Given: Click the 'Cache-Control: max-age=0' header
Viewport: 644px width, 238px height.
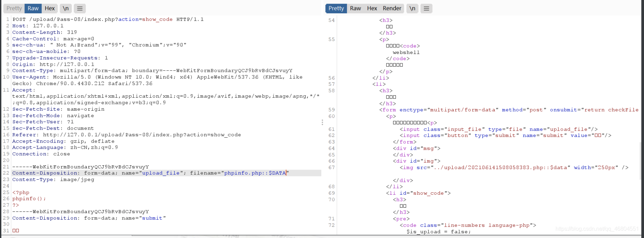Looking at the screenshot, I should click(53, 39).
